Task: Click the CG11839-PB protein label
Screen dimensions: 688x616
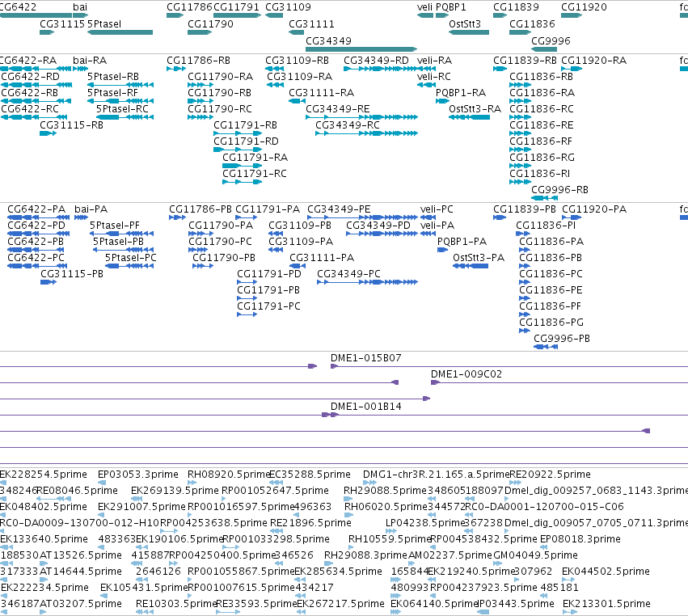Action: tap(525, 209)
